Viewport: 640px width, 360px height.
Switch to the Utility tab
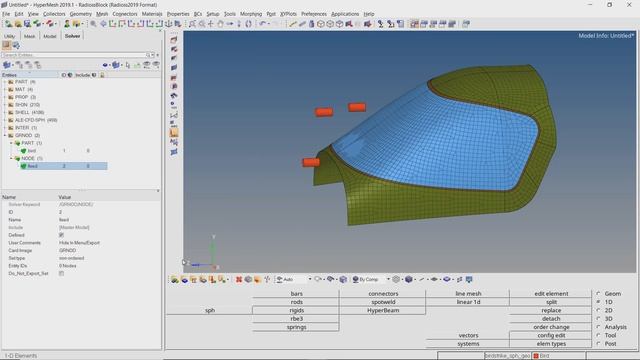coord(9,36)
